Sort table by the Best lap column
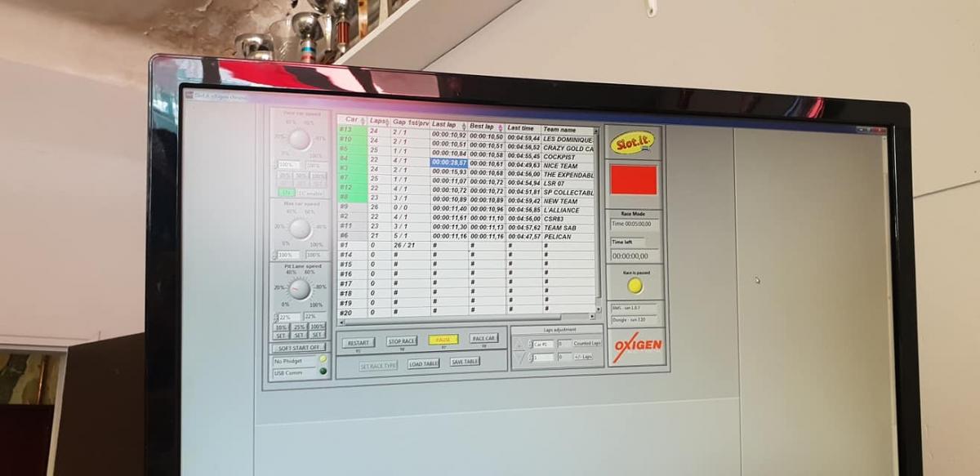 pyautogui.click(x=483, y=127)
